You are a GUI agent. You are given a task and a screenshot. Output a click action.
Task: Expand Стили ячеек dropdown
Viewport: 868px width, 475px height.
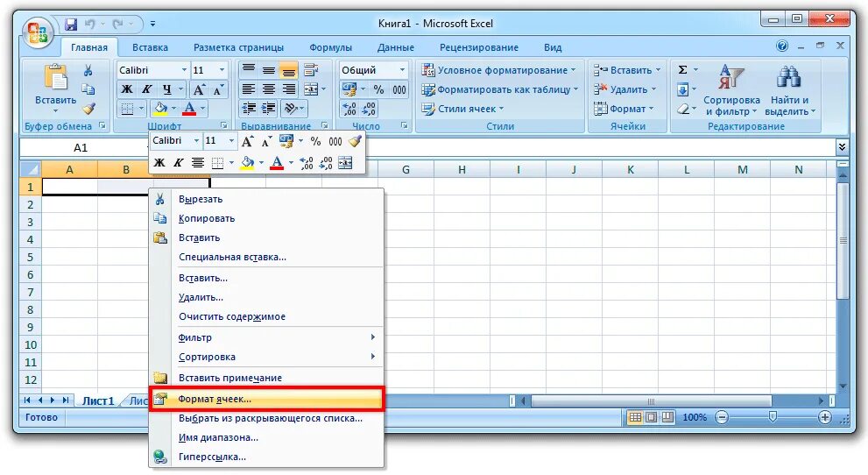502,109
